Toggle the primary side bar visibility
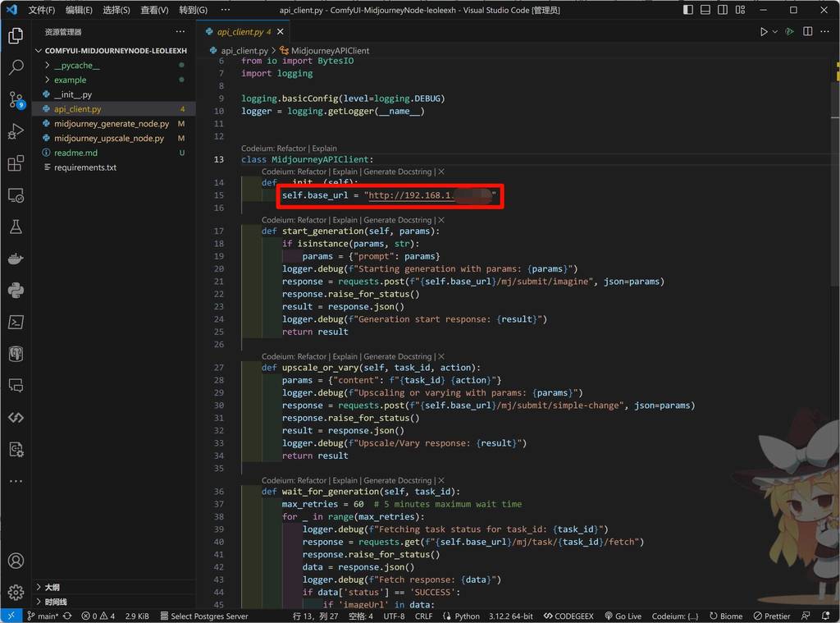Image resolution: width=840 pixels, height=623 pixels. (688, 10)
